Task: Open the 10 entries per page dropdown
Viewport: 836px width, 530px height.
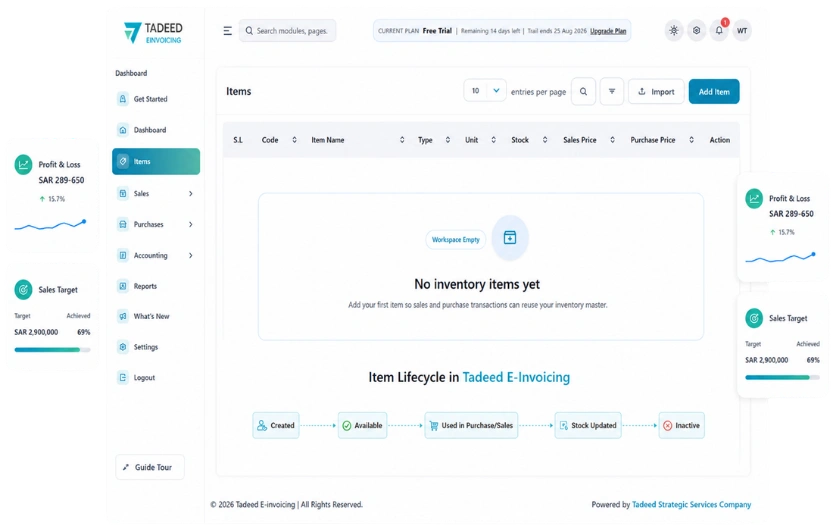Action: (x=485, y=91)
